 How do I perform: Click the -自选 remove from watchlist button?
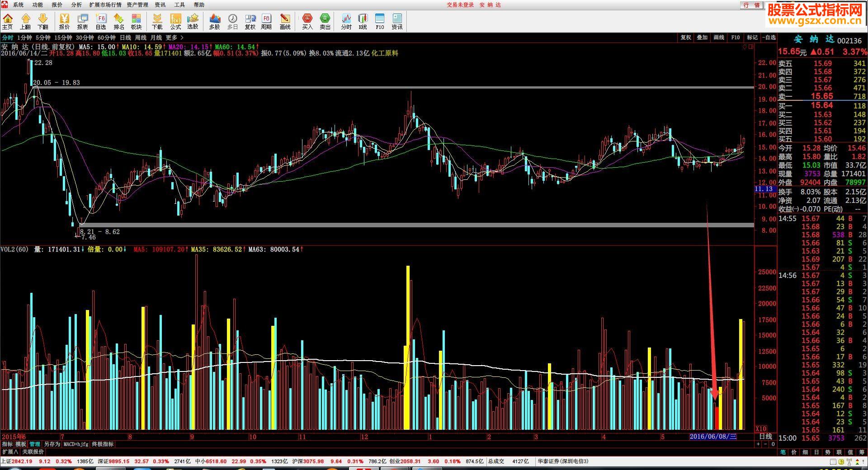point(769,38)
